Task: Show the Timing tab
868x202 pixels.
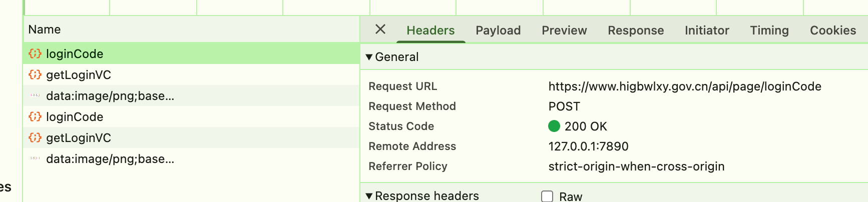Action: [769, 30]
